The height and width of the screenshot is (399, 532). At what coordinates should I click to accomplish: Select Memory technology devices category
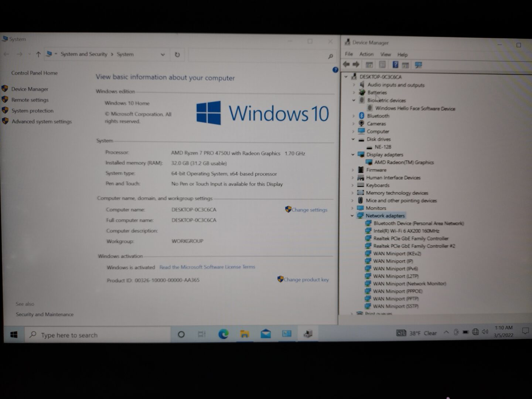[397, 193]
